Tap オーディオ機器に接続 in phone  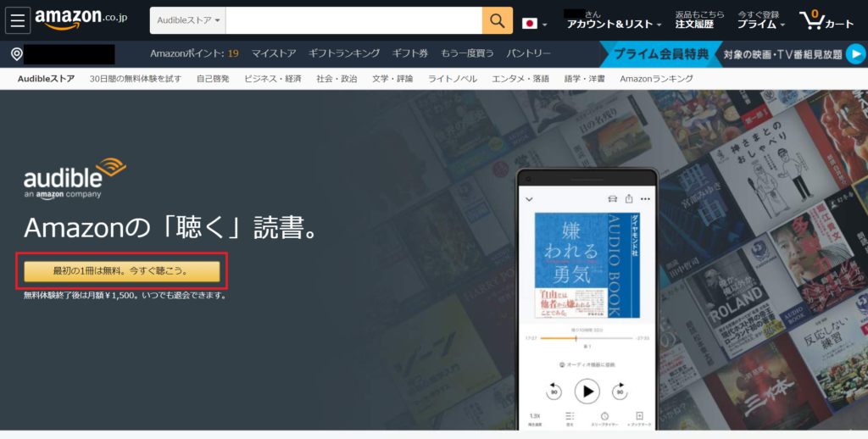587,364
